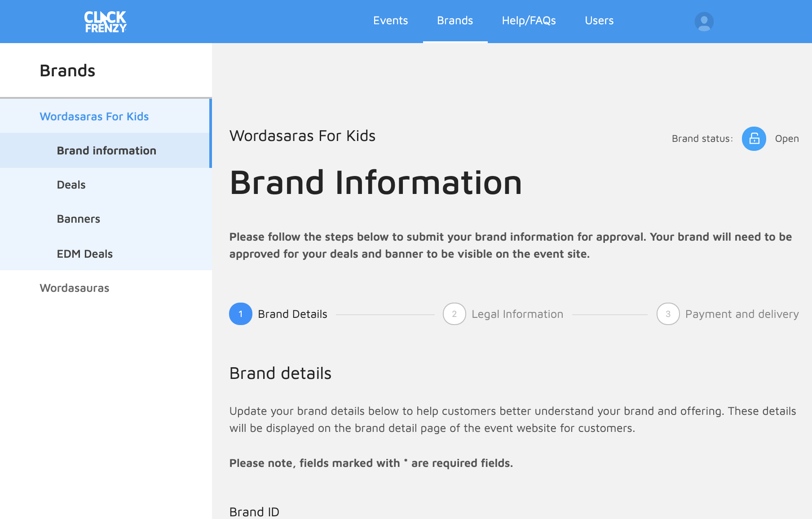Click the Legal Information step label
The width and height of the screenshot is (812, 519).
pos(517,314)
